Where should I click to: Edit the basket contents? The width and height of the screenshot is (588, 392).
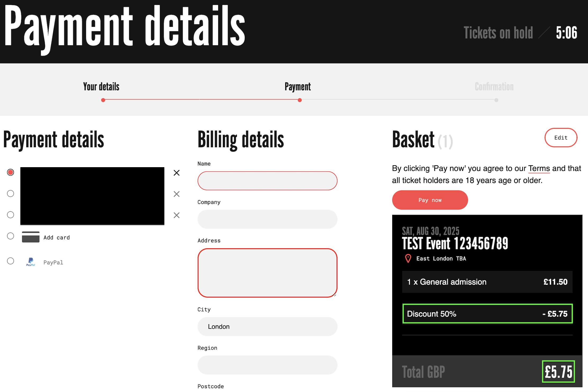(x=561, y=138)
